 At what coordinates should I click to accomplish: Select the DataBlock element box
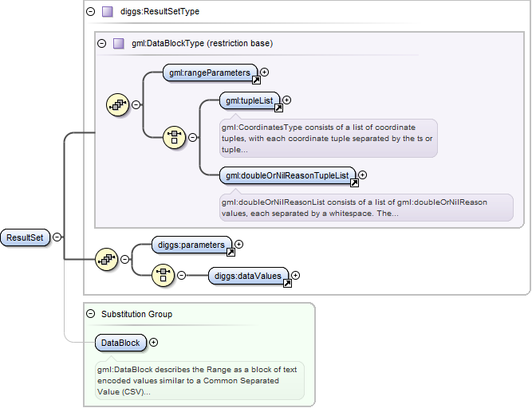[120, 343]
